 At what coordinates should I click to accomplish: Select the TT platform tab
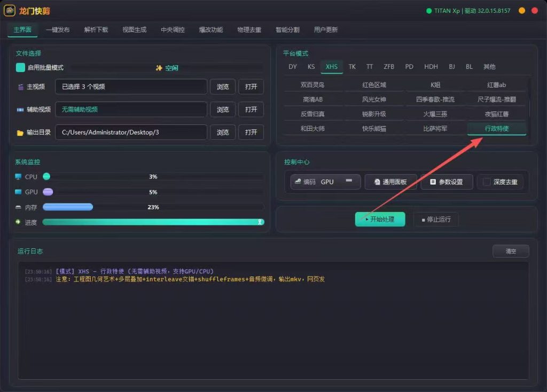(x=370, y=67)
